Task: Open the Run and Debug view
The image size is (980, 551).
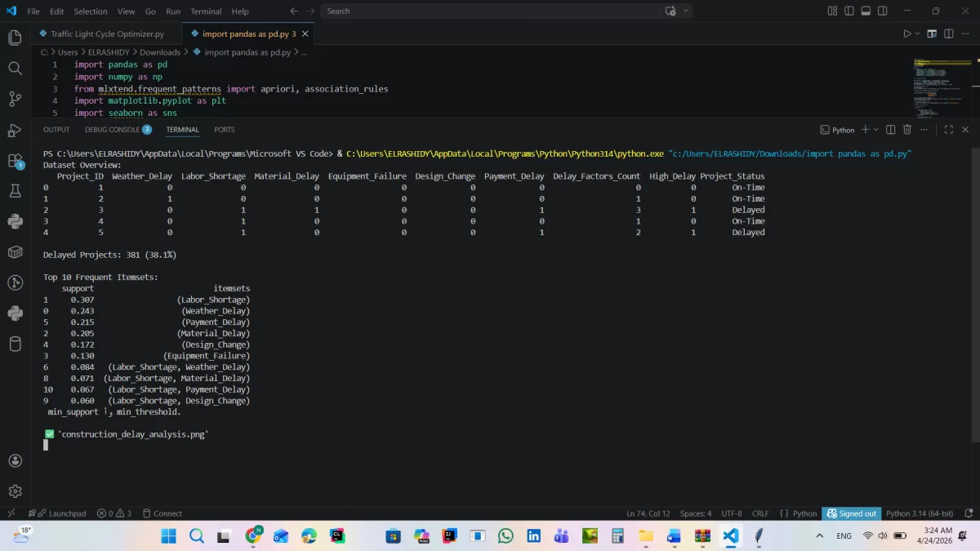Action: pos(15,130)
